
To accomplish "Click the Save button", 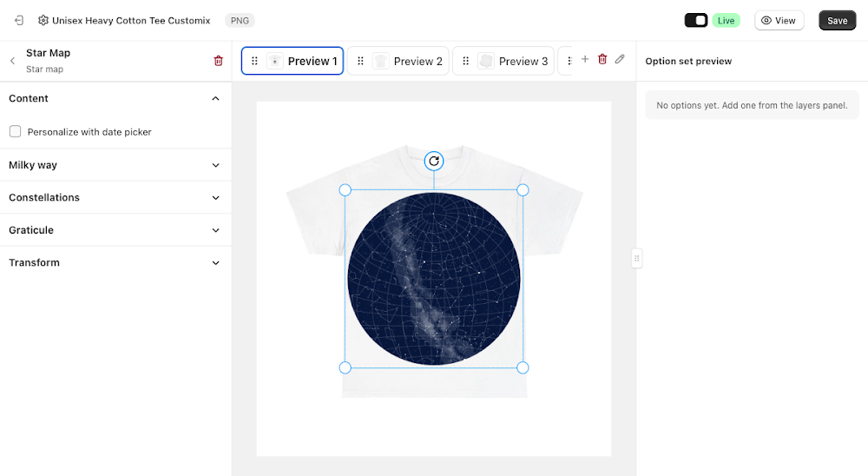I will (x=837, y=21).
